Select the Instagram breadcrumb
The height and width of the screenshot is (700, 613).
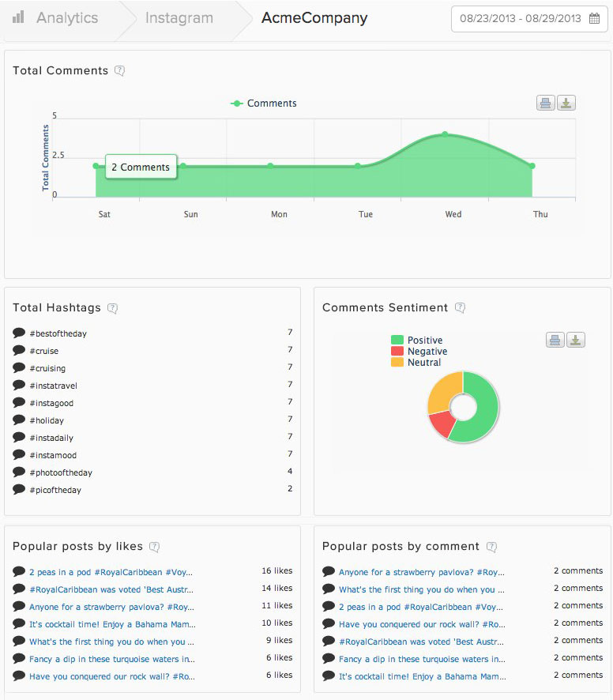click(x=179, y=18)
